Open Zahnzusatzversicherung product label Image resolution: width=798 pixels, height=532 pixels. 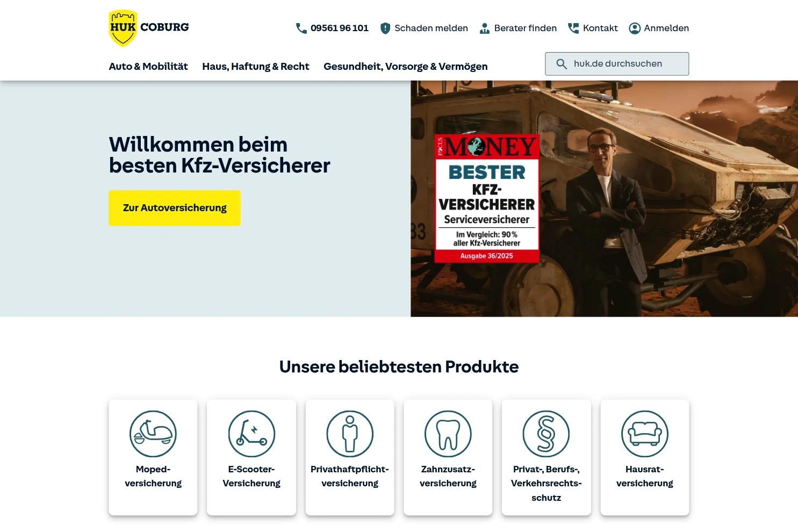click(x=448, y=476)
